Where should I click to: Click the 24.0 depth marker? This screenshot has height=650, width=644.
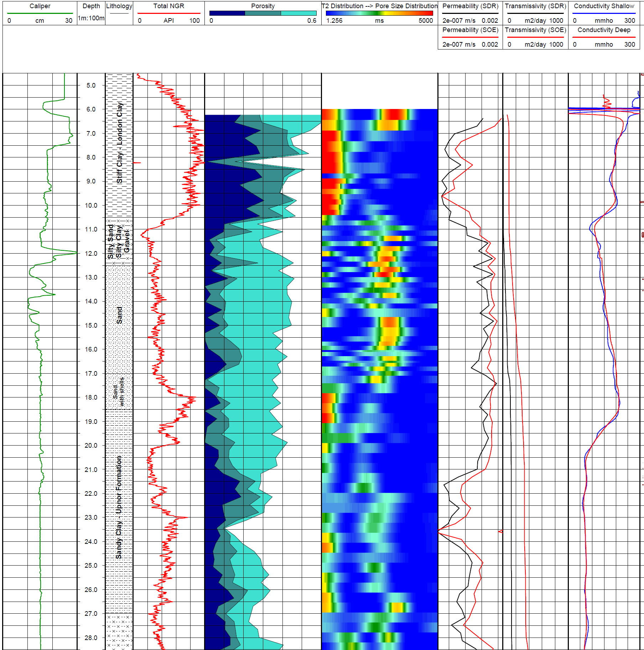coord(91,542)
